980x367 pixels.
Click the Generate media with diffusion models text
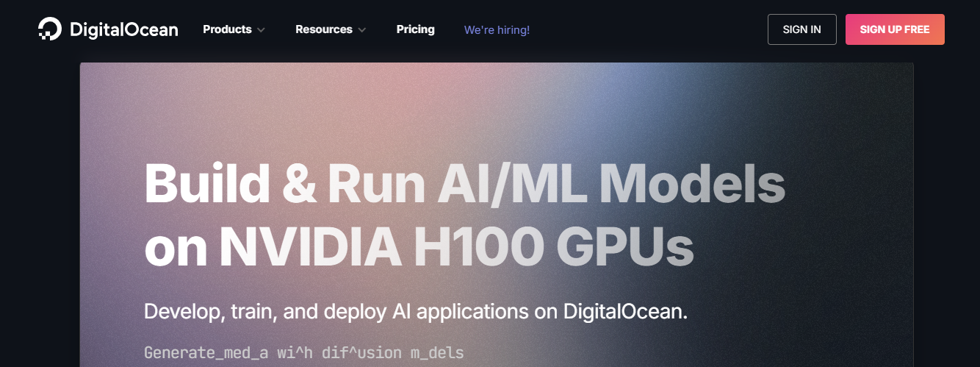coord(304,353)
